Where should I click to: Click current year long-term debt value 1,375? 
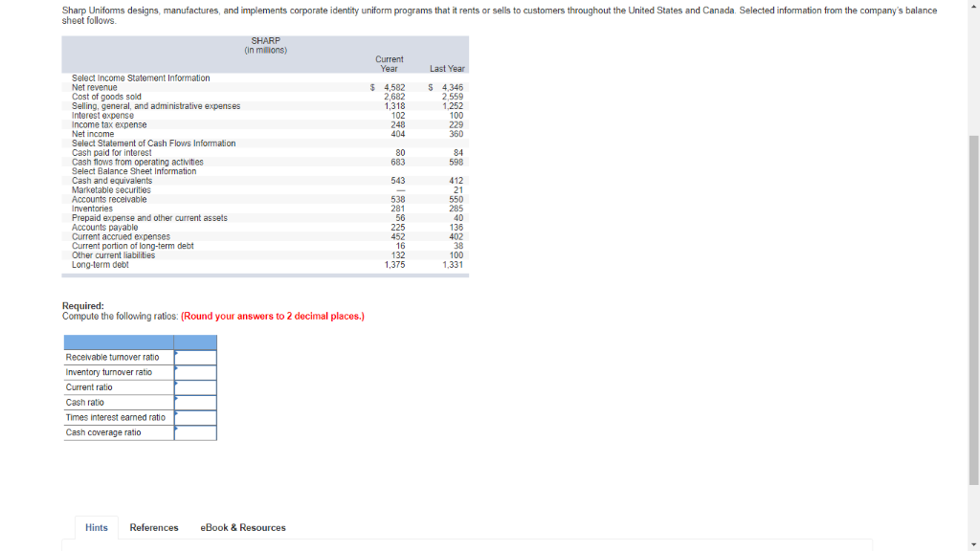coord(394,265)
